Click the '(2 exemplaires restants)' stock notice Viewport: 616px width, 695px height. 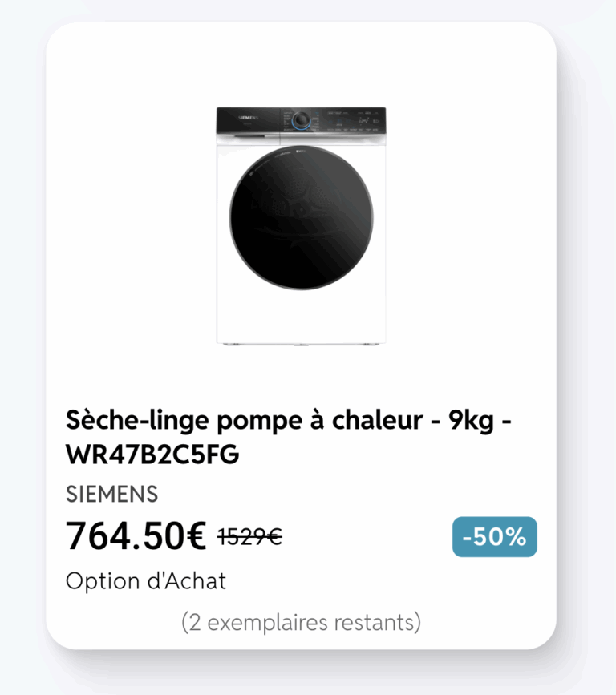(x=301, y=622)
